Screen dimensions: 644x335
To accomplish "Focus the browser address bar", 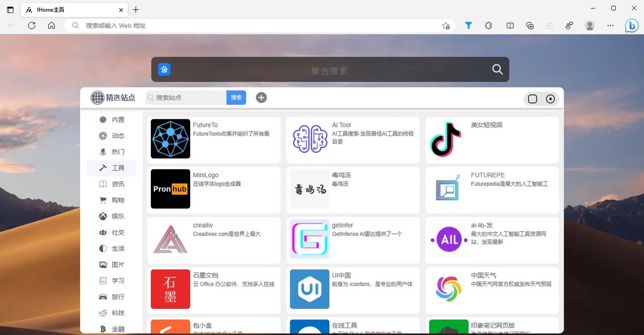I will click(259, 25).
